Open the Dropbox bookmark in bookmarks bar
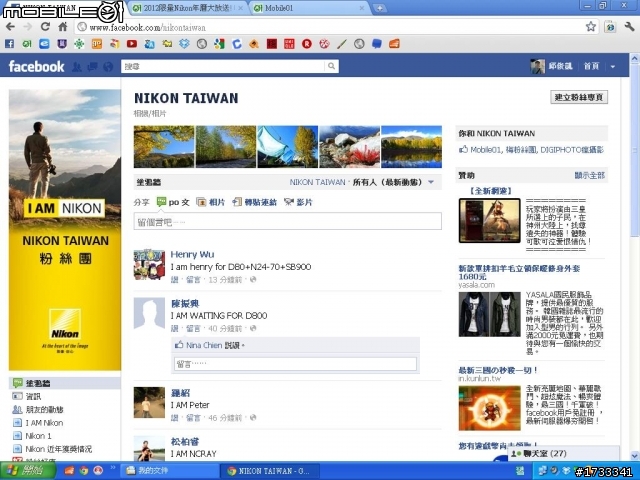 184,44
